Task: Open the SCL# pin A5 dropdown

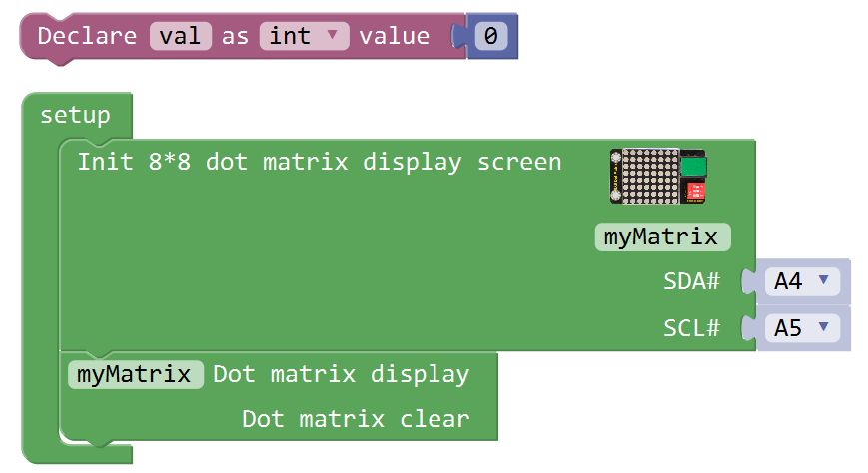Action: (802, 328)
